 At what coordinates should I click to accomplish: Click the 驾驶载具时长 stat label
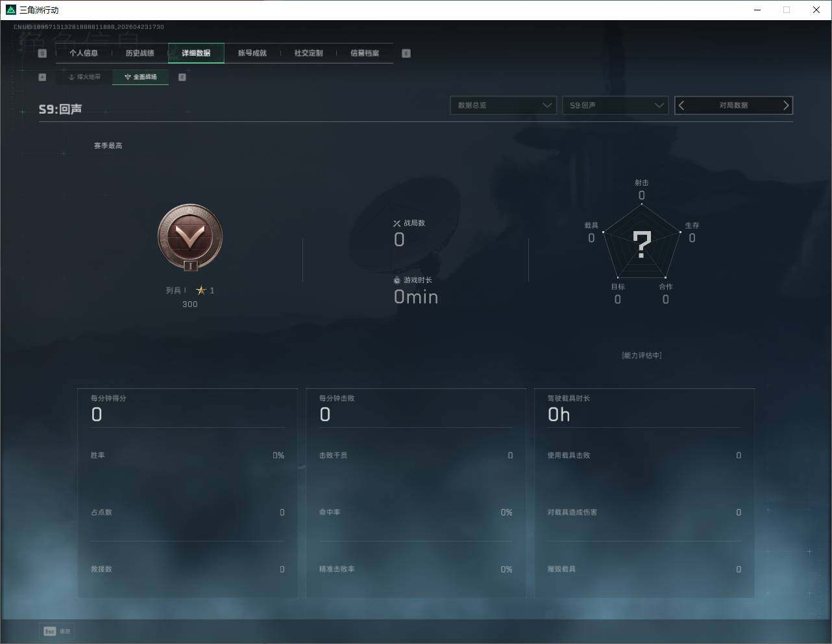pyautogui.click(x=569, y=398)
